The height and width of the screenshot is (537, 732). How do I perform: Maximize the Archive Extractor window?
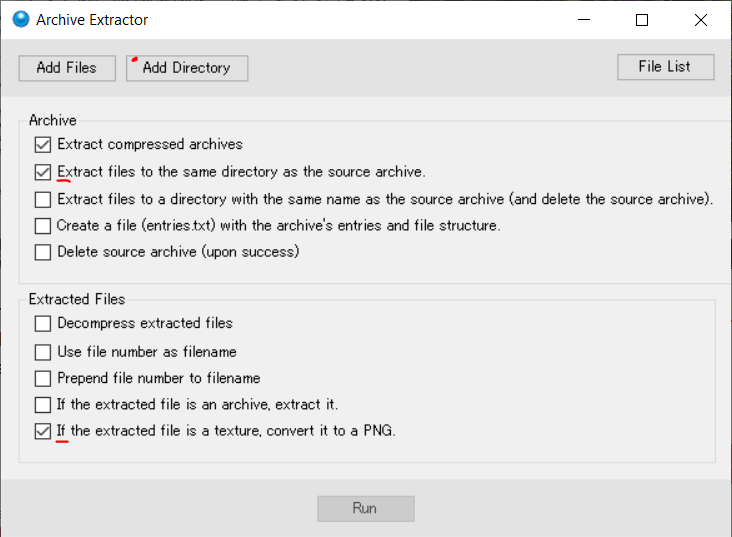click(642, 20)
